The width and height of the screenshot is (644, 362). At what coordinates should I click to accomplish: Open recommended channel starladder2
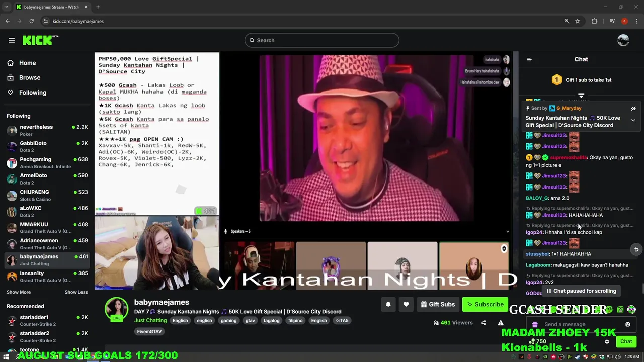pyautogui.click(x=47, y=336)
